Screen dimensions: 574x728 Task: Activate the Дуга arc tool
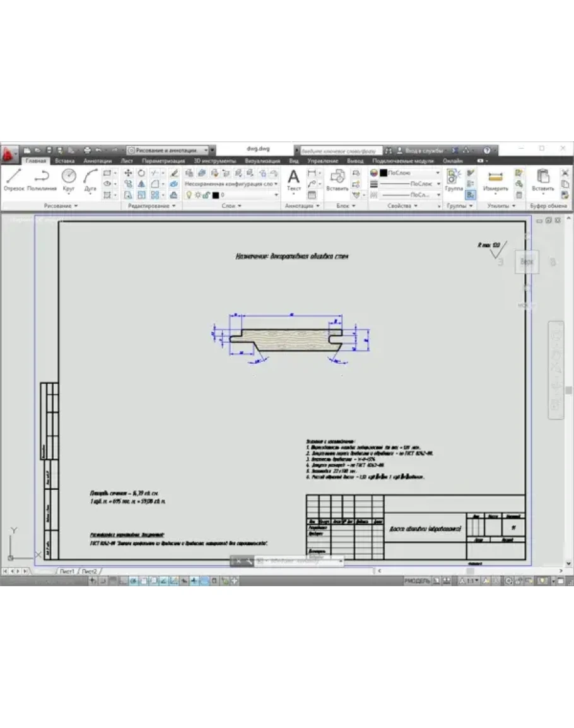click(x=90, y=180)
